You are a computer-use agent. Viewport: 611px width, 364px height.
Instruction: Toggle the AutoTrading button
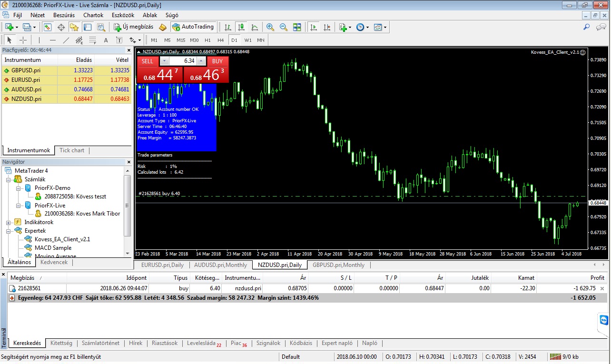point(194,27)
